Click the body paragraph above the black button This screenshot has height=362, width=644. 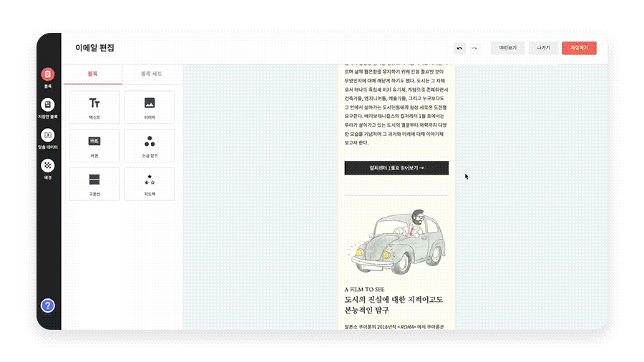click(x=396, y=105)
